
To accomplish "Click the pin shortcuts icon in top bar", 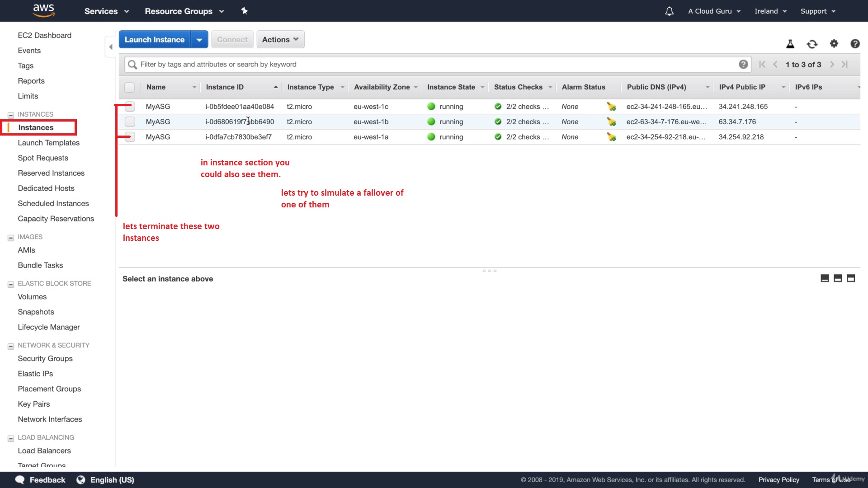I will [244, 11].
